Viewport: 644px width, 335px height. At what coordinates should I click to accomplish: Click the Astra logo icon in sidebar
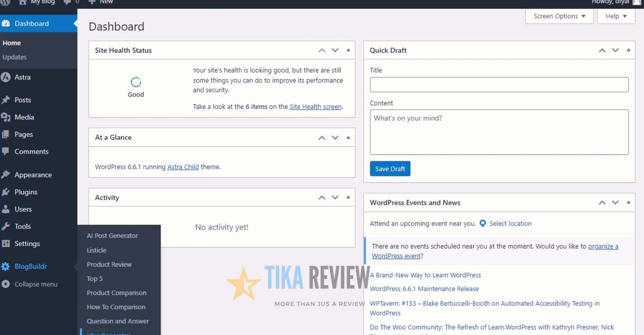(x=6, y=77)
